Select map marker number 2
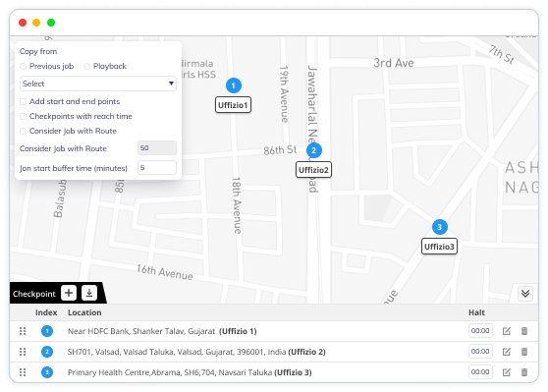The width and height of the screenshot is (548, 392). click(x=314, y=150)
